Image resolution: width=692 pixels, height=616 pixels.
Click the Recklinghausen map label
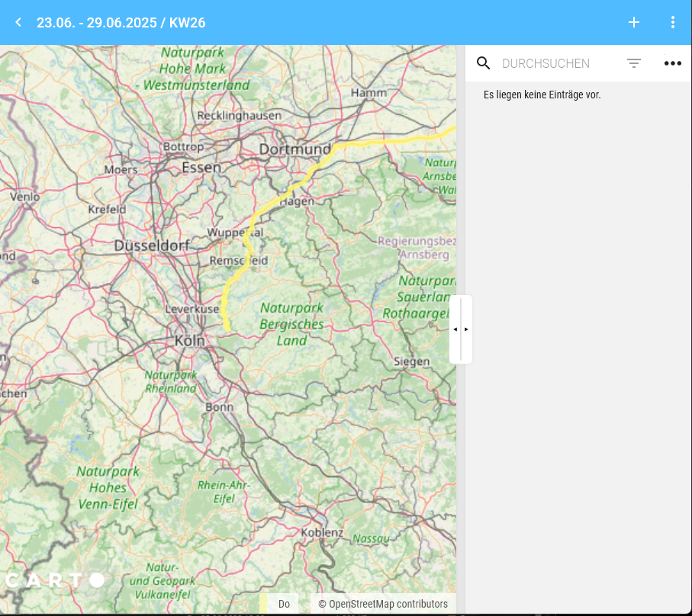240,116
